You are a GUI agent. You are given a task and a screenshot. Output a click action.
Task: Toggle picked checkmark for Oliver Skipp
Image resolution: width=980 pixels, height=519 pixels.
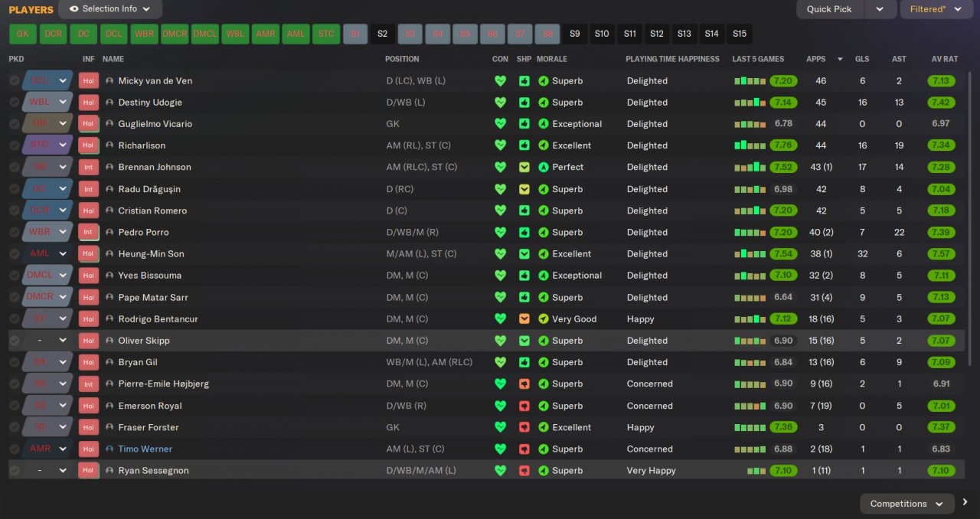(15, 341)
